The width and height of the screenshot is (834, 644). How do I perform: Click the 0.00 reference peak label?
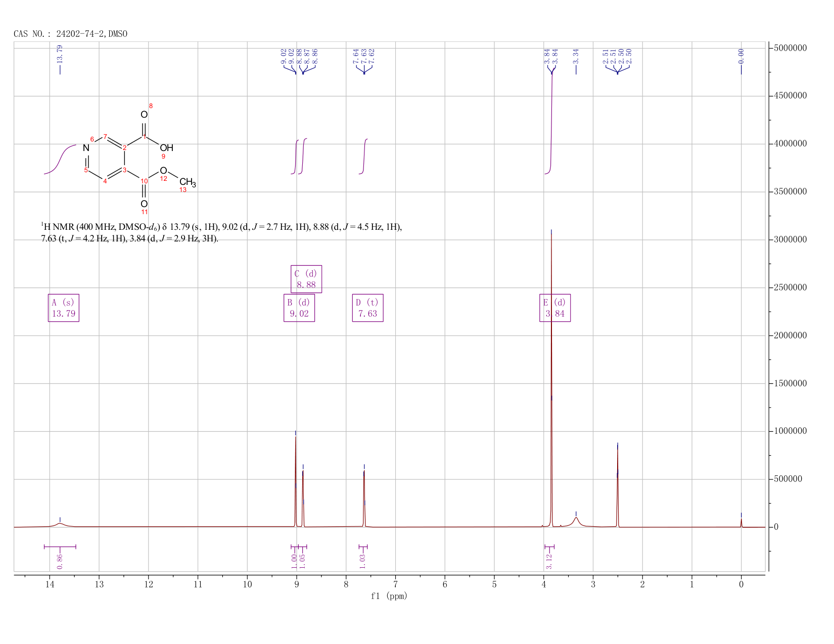coord(741,57)
